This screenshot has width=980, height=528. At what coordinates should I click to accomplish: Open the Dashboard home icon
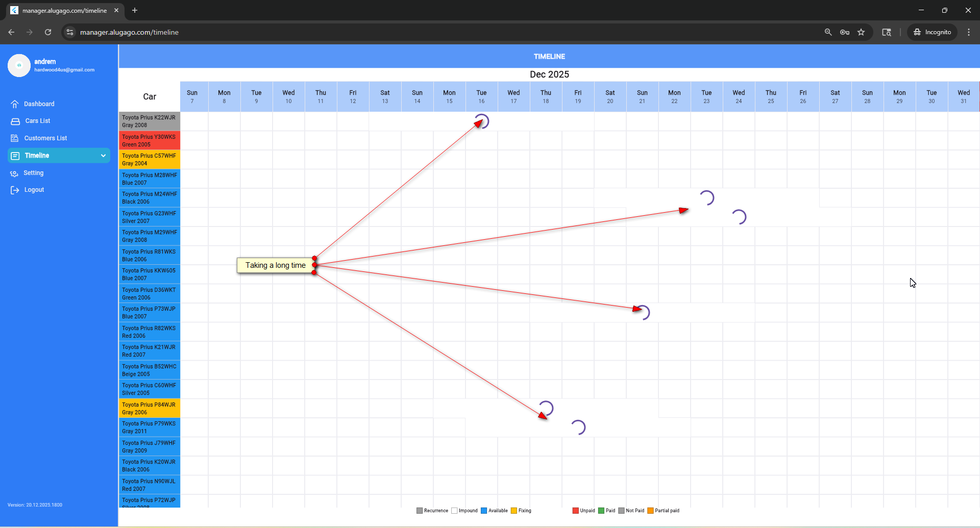(x=15, y=104)
